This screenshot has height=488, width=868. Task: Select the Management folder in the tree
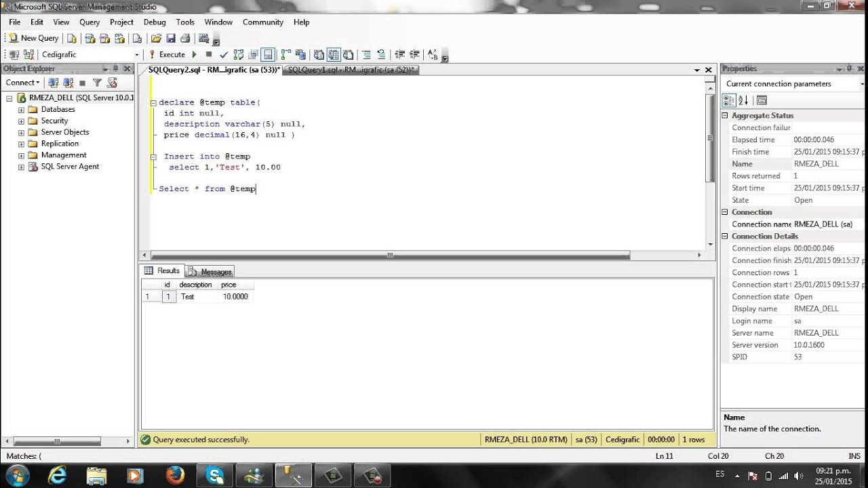coord(57,155)
